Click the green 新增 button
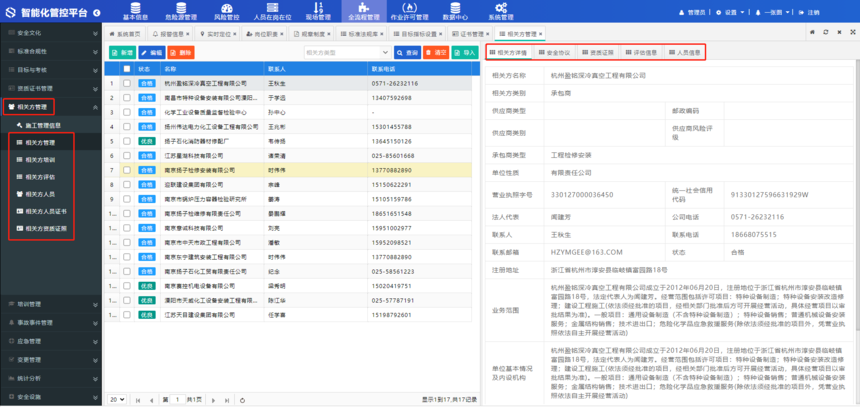The image size is (860, 407). pos(122,52)
